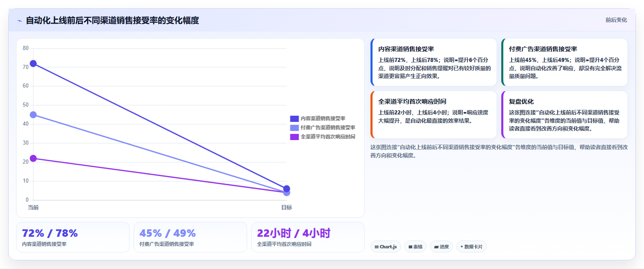This screenshot has height=269, width=644.
Task: Click legend text 全渠道平均首次响应时间
Action: 328,137
